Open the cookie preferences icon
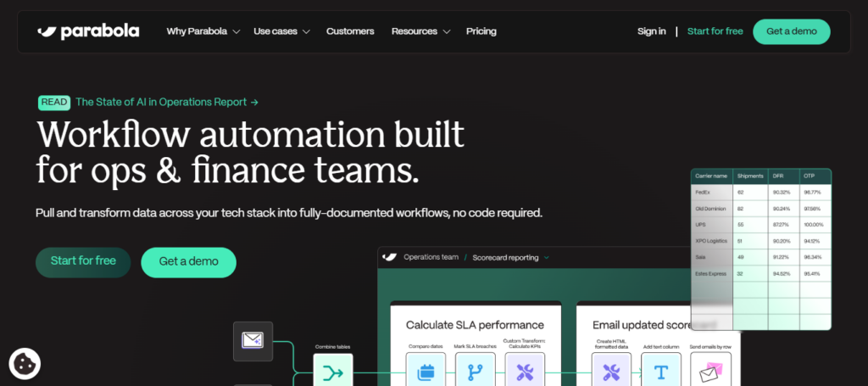This screenshot has height=386, width=868. pos(25,364)
